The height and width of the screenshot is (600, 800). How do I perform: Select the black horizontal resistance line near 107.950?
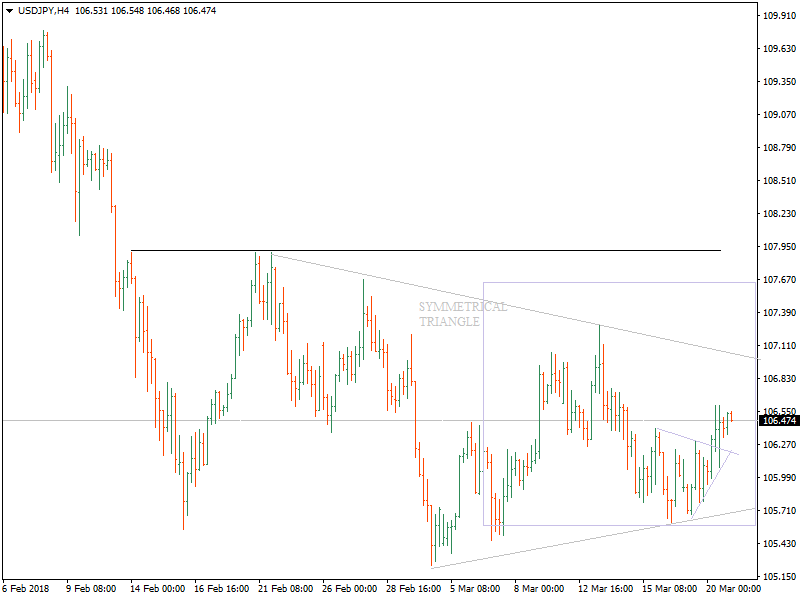click(400, 250)
